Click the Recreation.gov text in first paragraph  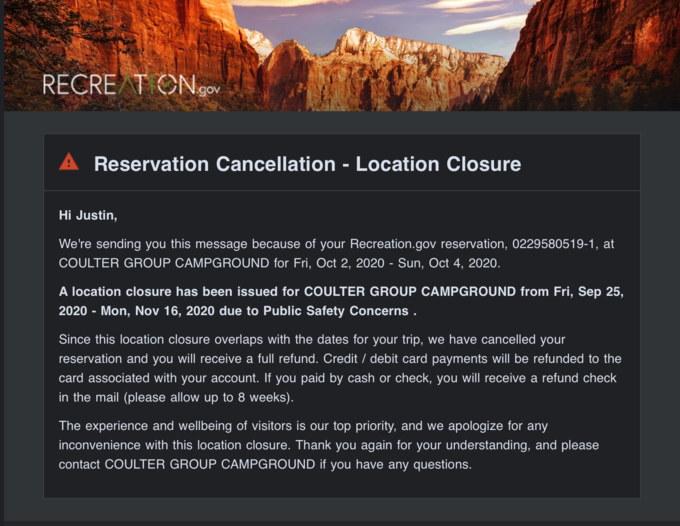point(393,244)
